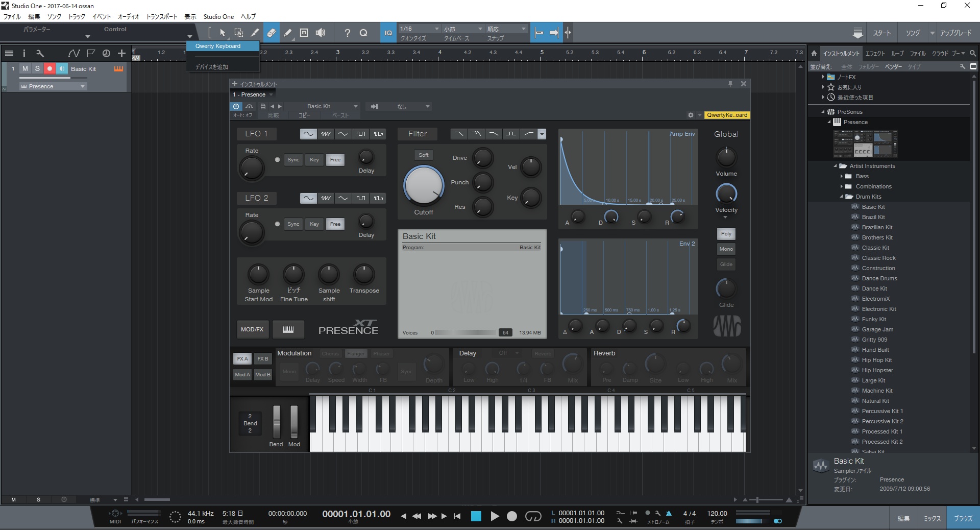Click the Mod wheel slider

[x=294, y=422]
